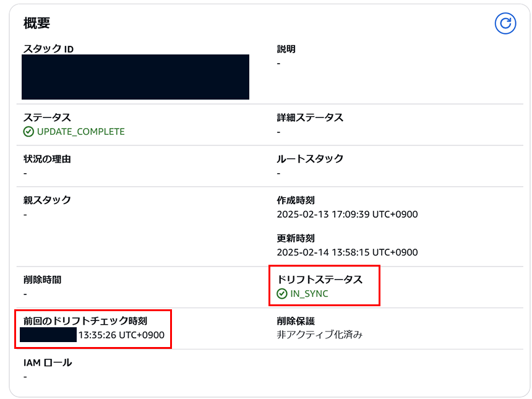The height and width of the screenshot is (399, 532).
Task: Click the 作成時刻 timestamp 2025-02-13 17:09:39
Action: [x=347, y=215]
